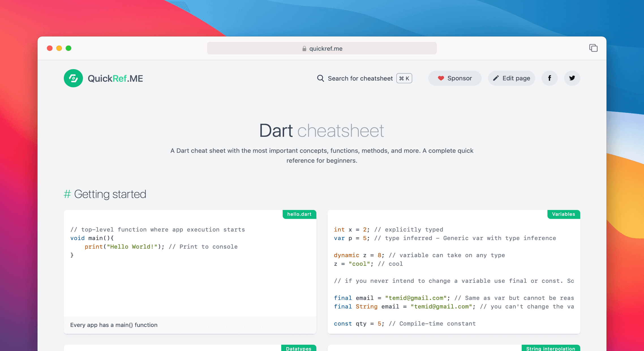644x351 pixels.
Task: Open the Twitter share icon
Action: (x=572, y=78)
